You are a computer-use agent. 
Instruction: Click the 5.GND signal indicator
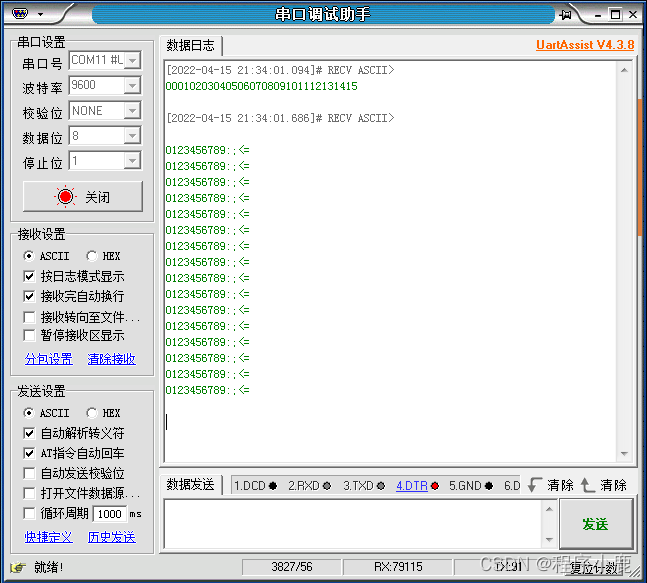click(470, 486)
